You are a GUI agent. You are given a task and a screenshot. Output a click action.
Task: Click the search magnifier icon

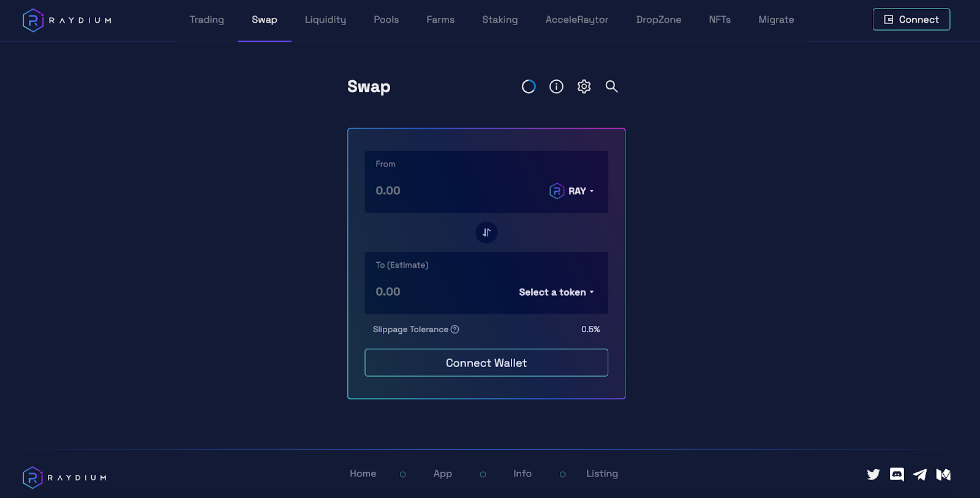611,86
